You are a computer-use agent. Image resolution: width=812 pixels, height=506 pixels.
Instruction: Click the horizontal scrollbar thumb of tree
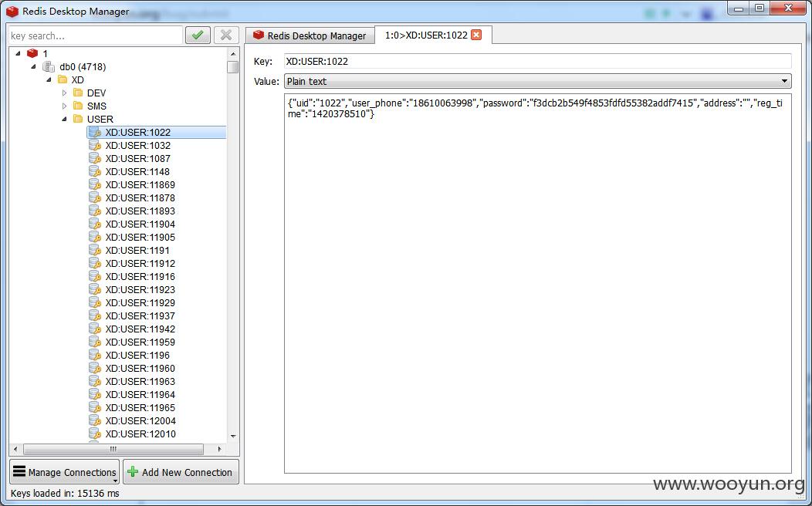pyautogui.click(x=113, y=449)
